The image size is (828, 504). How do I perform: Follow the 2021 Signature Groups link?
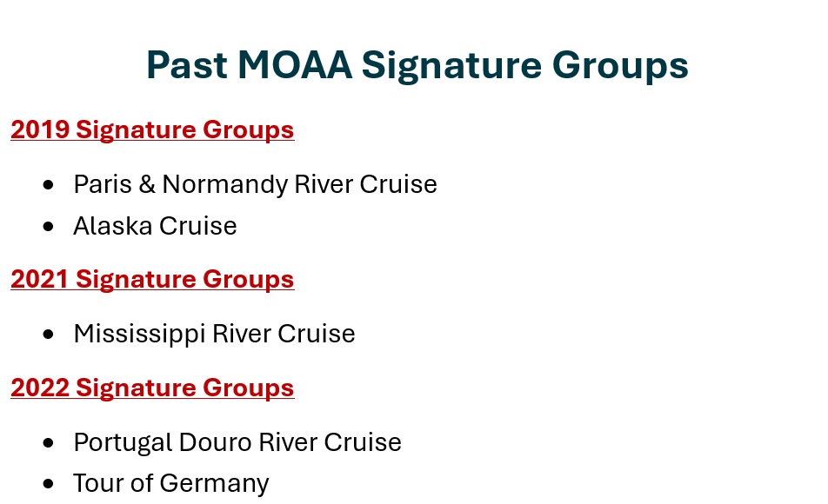(x=152, y=279)
